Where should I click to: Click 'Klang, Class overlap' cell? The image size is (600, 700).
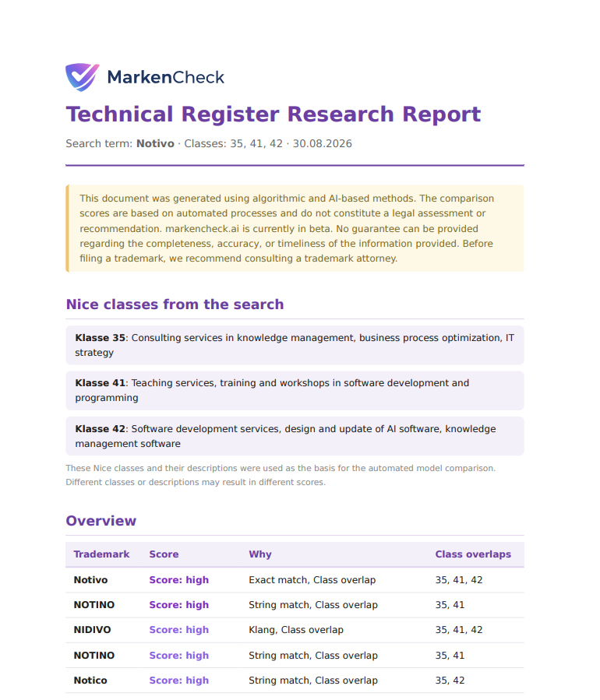coord(296,630)
